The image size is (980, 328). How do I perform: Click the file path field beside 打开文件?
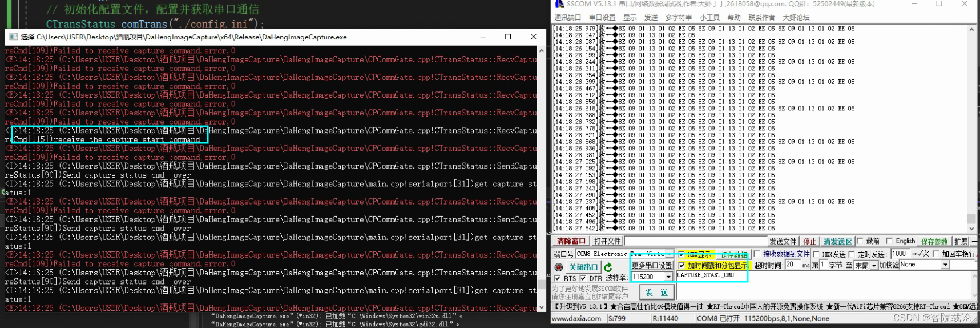(x=696, y=241)
